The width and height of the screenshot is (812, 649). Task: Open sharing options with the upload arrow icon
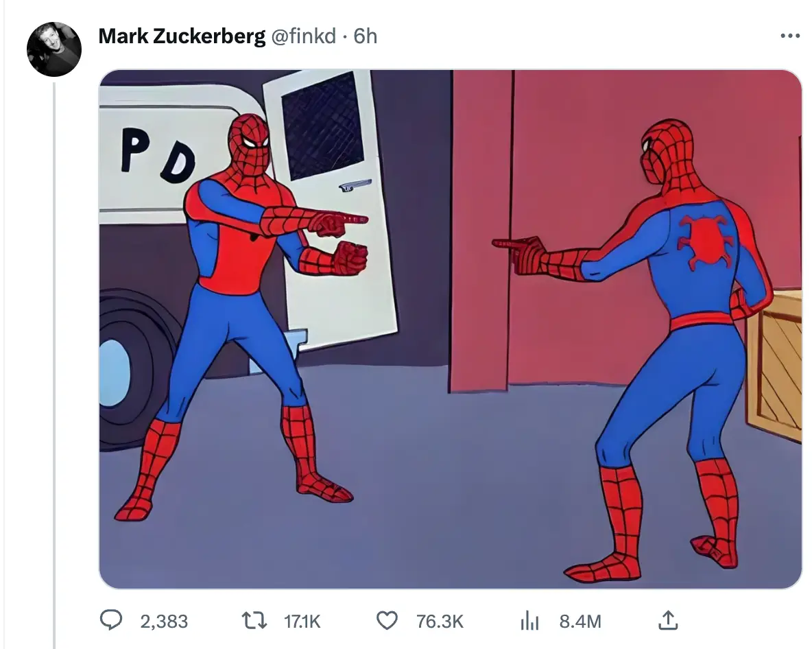667,620
